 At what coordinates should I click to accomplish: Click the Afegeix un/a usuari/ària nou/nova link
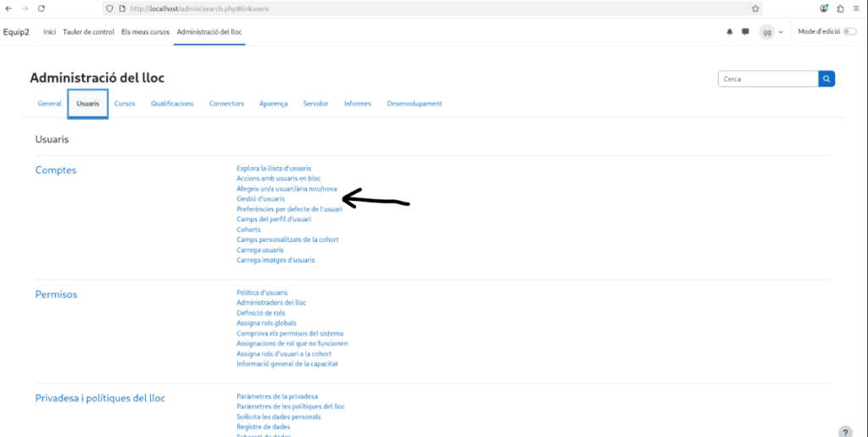[x=287, y=188]
